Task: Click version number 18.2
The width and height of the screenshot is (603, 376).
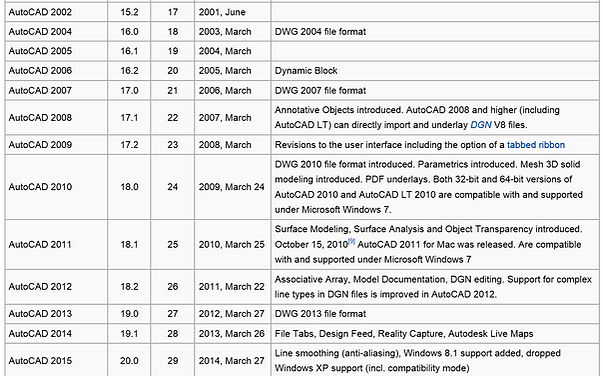Action: [129, 287]
